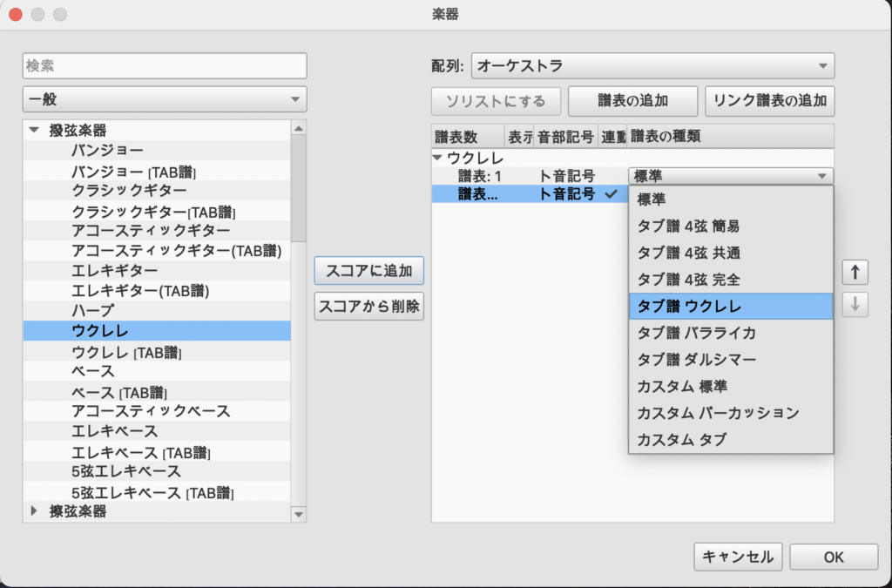This screenshot has height=588, width=892.
Task: Open the 配列 オーケストラ dropdown
Action: tap(652, 66)
